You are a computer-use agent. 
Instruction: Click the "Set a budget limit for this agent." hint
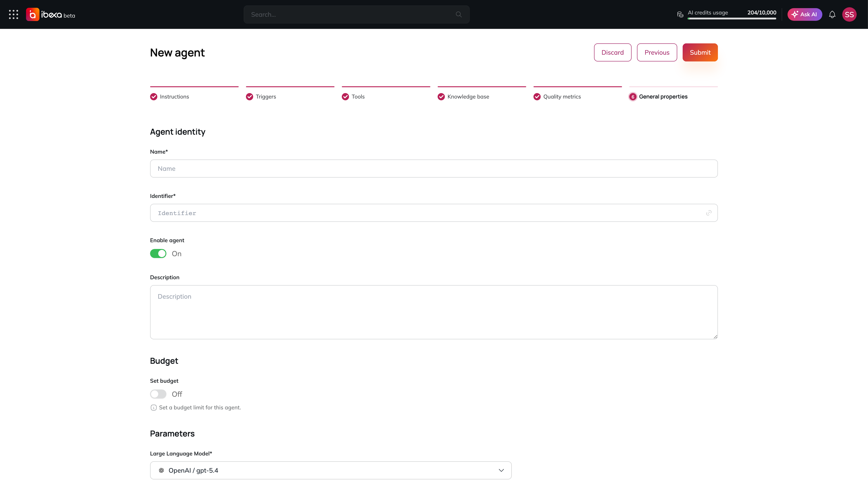200,408
